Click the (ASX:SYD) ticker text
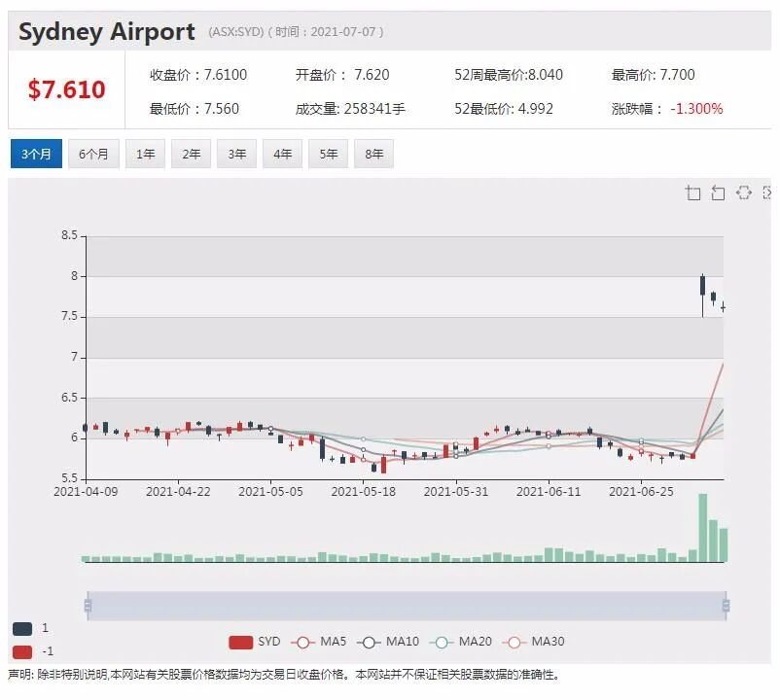 [235, 32]
